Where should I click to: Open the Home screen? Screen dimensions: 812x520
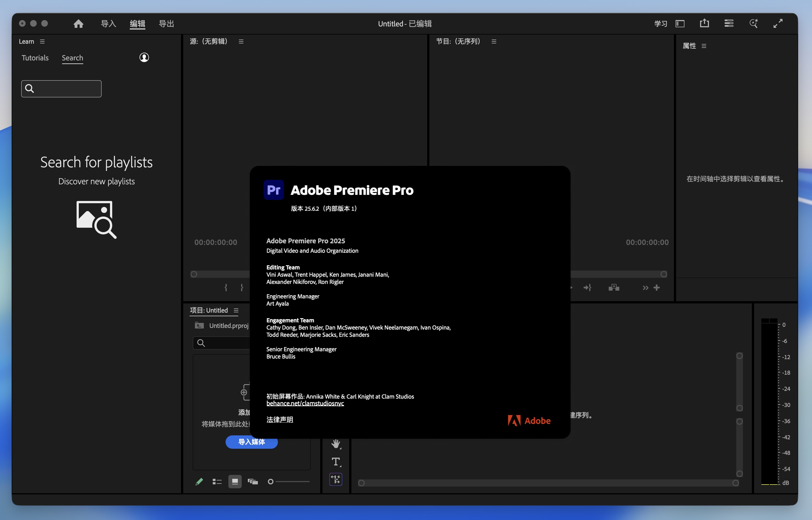point(78,24)
